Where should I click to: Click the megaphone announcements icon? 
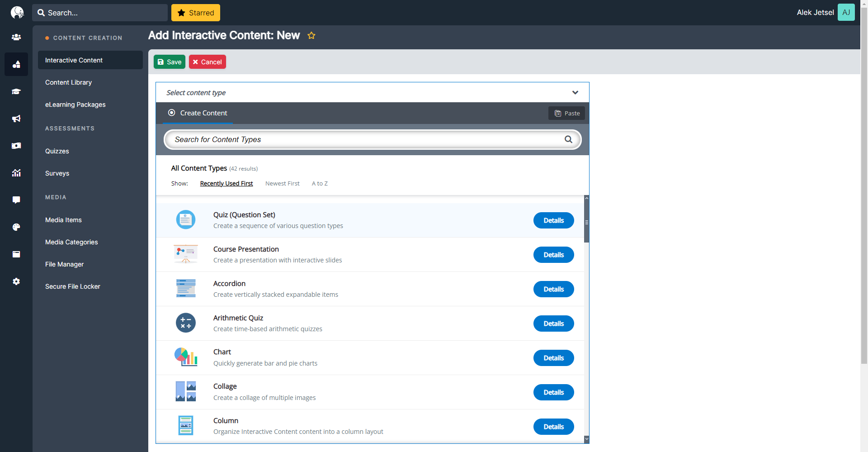pos(16,119)
